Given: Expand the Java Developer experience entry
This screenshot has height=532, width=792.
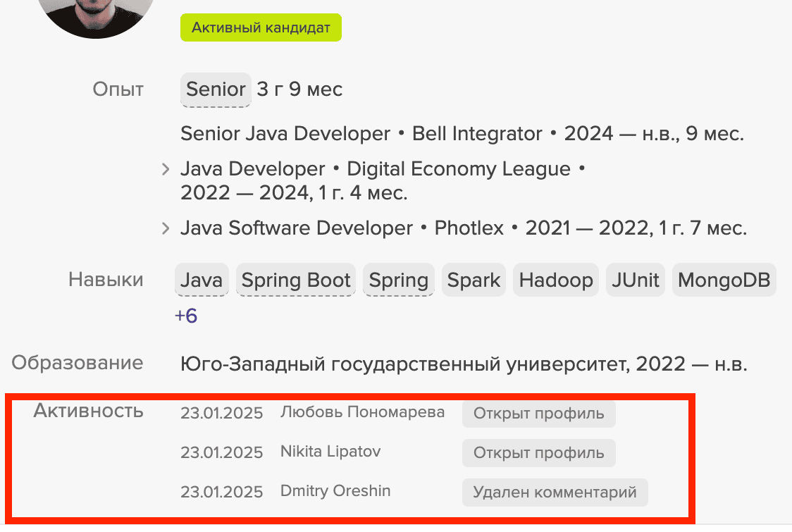Looking at the screenshot, I should click(166, 170).
